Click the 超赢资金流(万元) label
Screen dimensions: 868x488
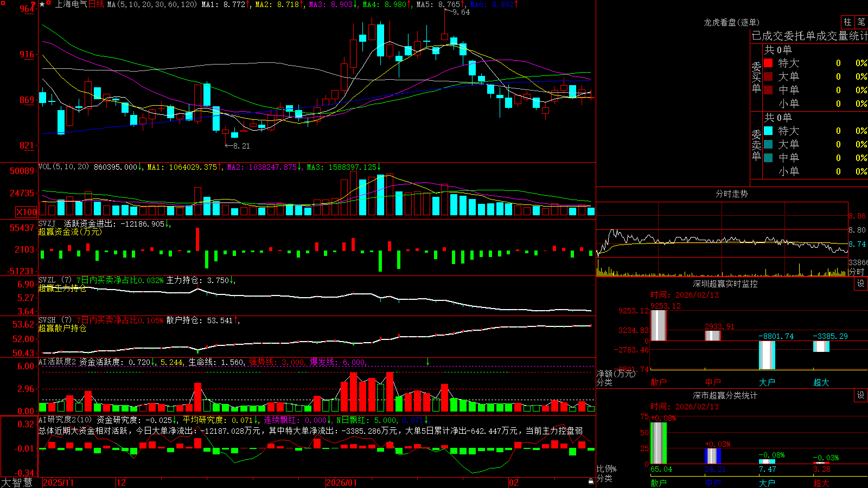point(70,232)
